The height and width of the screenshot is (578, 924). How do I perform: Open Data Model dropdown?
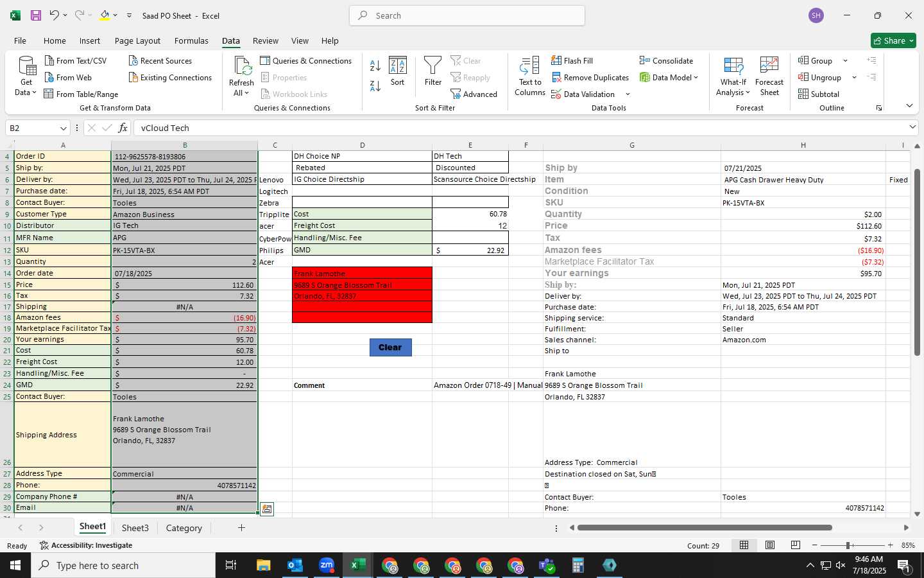tap(696, 77)
